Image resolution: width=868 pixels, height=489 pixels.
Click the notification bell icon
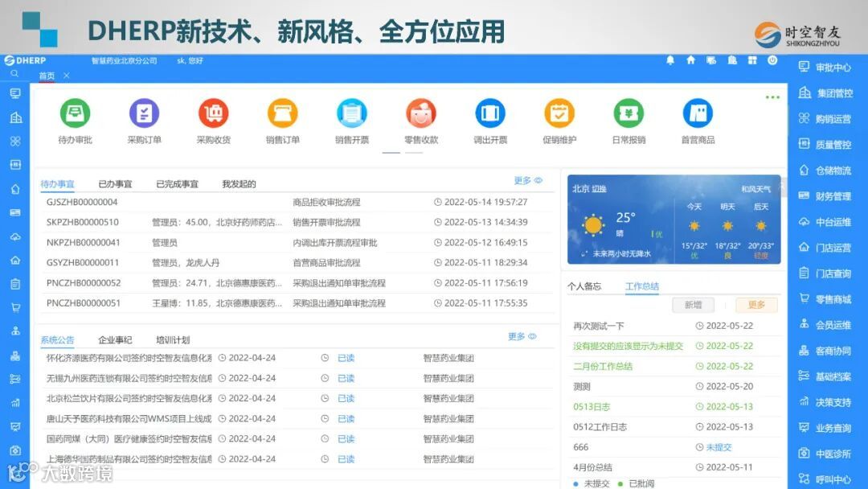669,60
